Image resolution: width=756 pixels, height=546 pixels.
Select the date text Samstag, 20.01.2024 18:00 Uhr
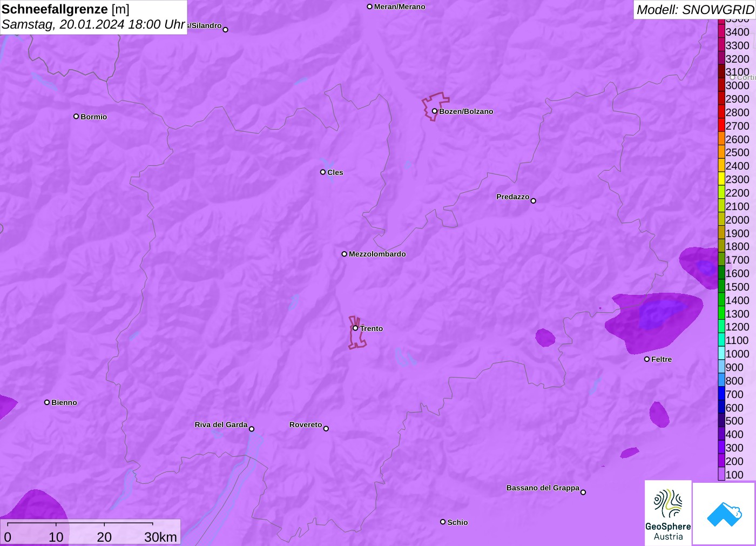click(x=93, y=24)
